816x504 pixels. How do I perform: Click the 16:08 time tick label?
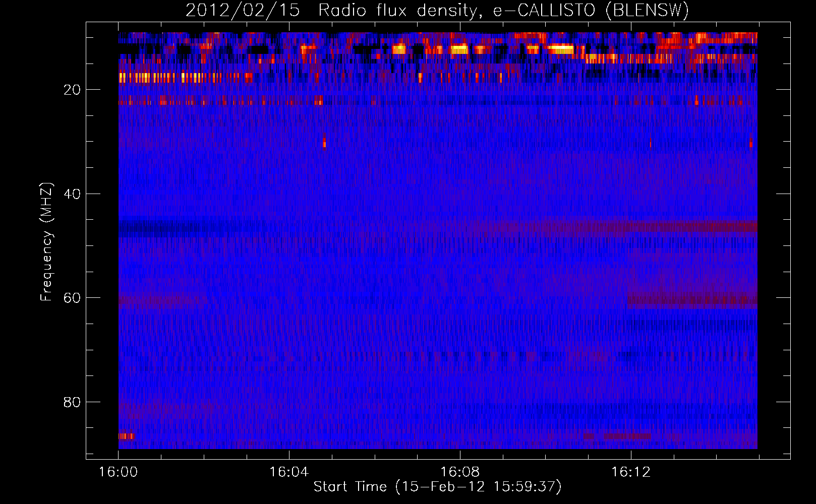tap(460, 472)
